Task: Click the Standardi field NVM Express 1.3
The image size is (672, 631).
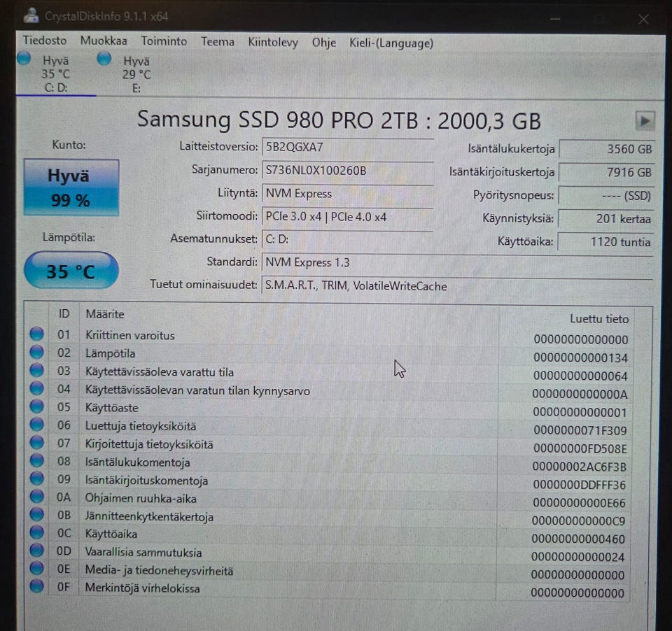Action: [457, 262]
